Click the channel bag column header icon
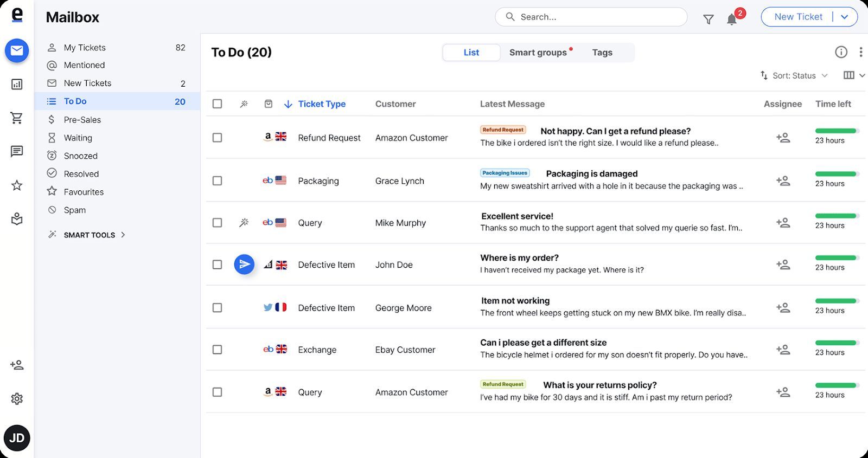 click(x=268, y=104)
